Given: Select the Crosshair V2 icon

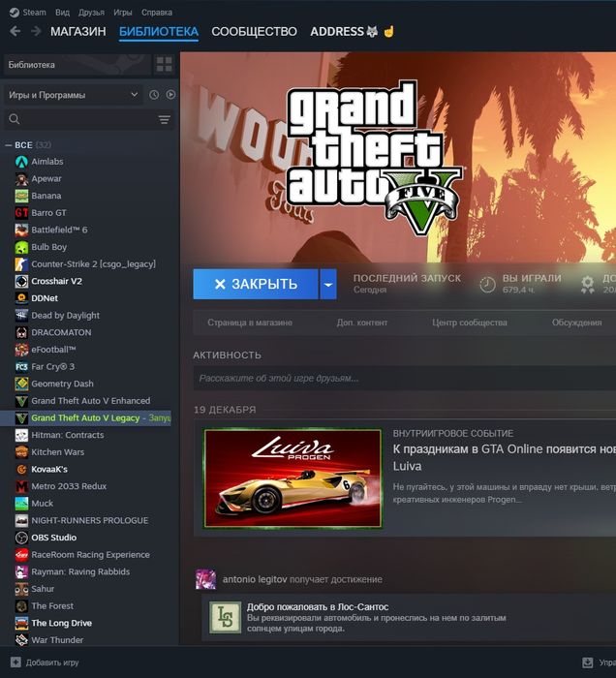Looking at the screenshot, I should 21,281.
